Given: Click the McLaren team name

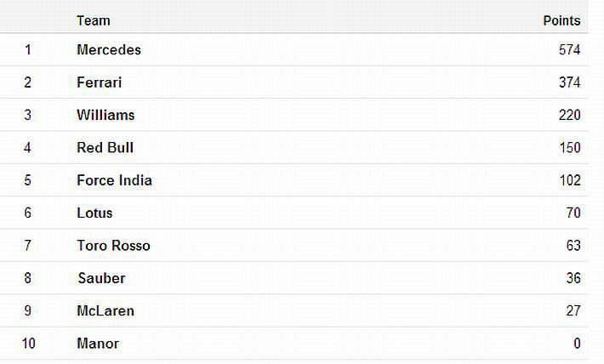Looking at the screenshot, I should point(105,311).
